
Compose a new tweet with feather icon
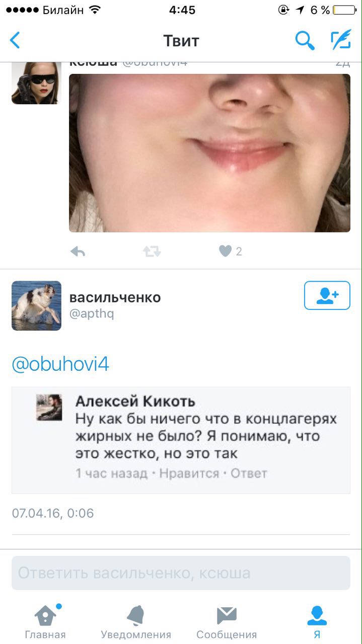click(341, 40)
